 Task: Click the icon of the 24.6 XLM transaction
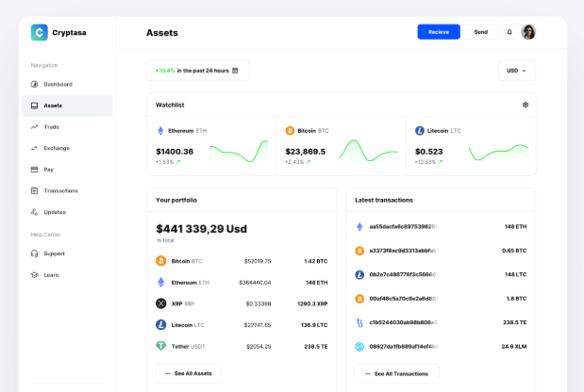359,347
